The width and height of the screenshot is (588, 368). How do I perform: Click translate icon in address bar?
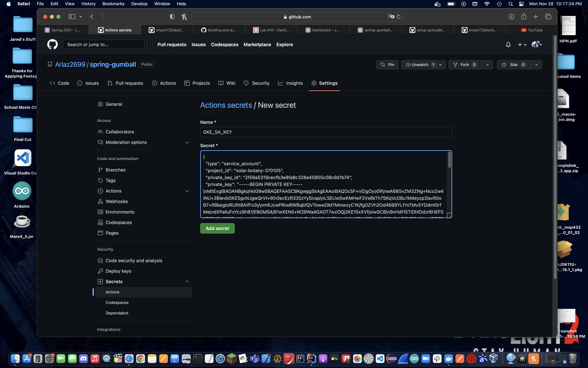point(391,17)
